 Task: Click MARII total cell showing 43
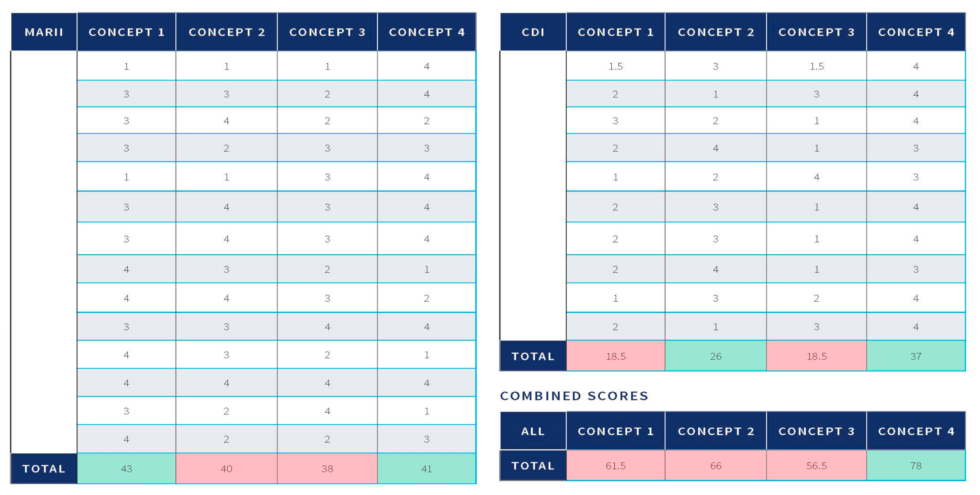click(126, 468)
